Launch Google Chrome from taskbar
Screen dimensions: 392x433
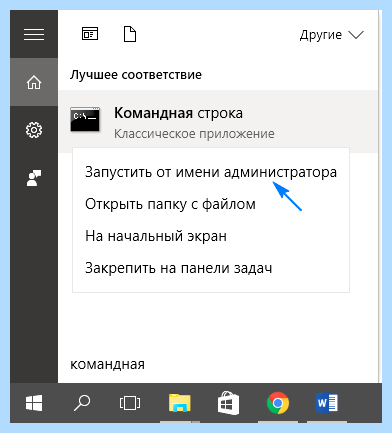(x=278, y=403)
